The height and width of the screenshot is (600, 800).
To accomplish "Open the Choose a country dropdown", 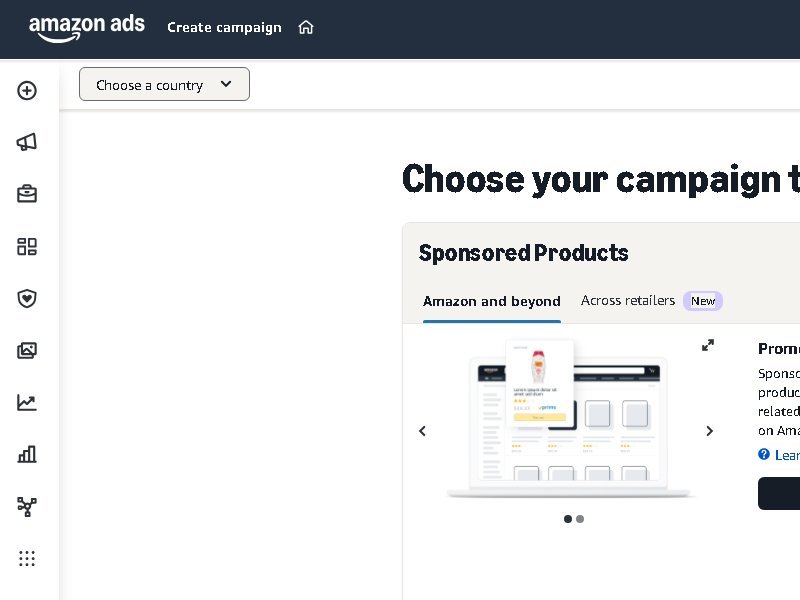I will coord(164,84).
